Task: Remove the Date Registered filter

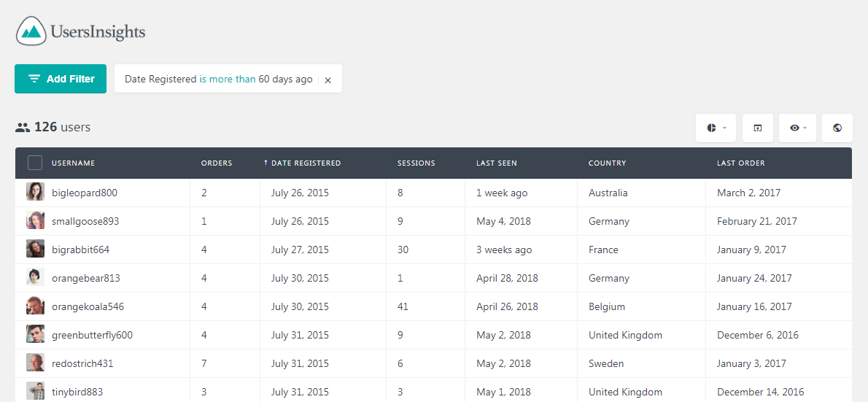Action: click(328, 80)
